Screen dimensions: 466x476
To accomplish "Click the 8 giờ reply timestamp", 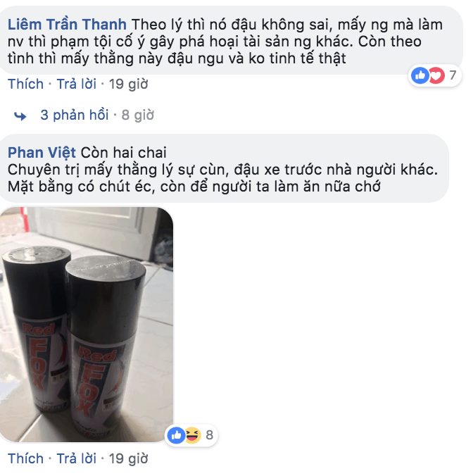I will 138,115.
